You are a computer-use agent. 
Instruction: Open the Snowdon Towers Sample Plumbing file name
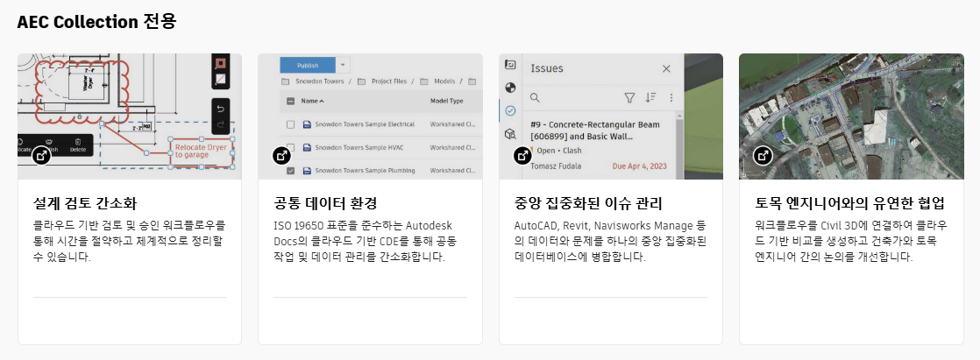tap(365, 170)
